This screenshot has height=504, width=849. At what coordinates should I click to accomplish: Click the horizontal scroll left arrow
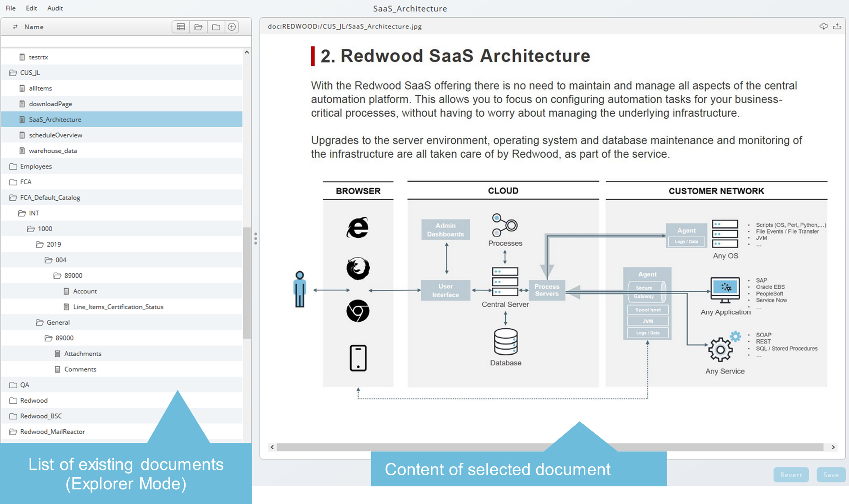coord(272,447)
